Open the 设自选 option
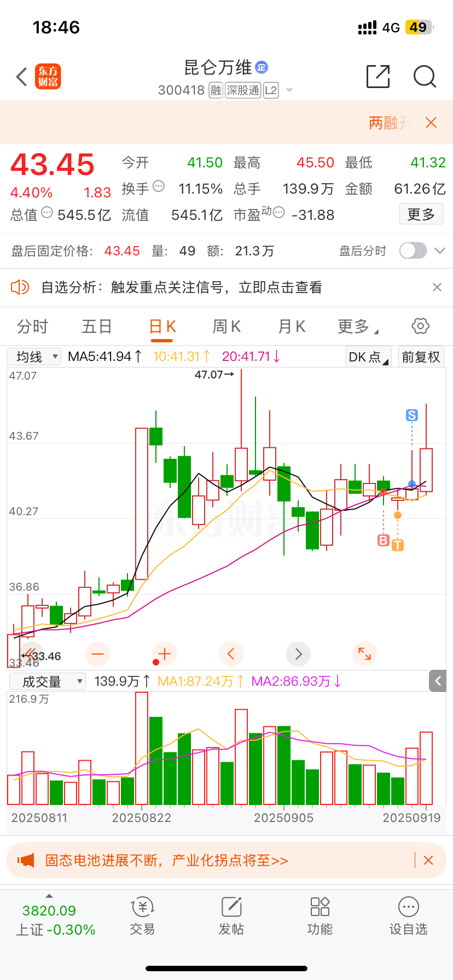Screen dimensions: 453x980 pyautogui.click(x=408, y=917)
